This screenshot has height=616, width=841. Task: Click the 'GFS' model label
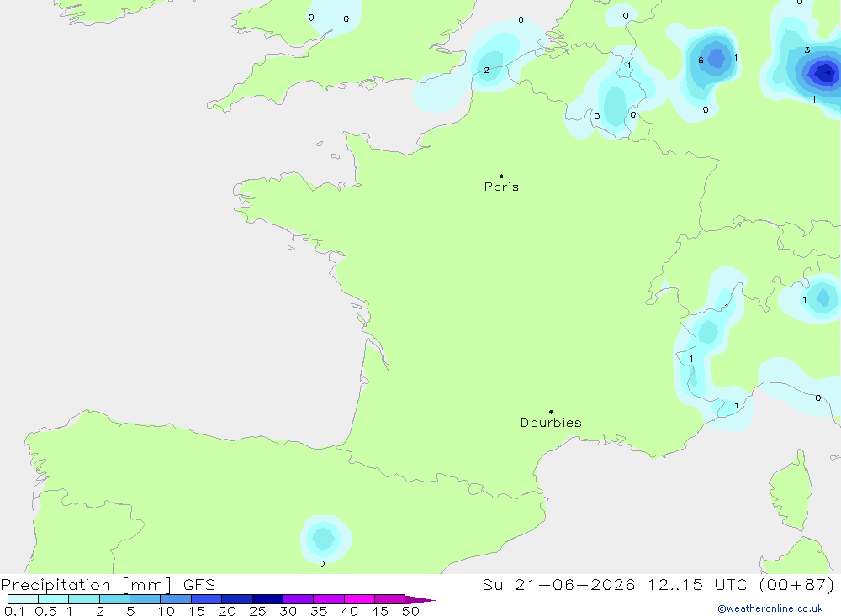click(x=199, y=585)
